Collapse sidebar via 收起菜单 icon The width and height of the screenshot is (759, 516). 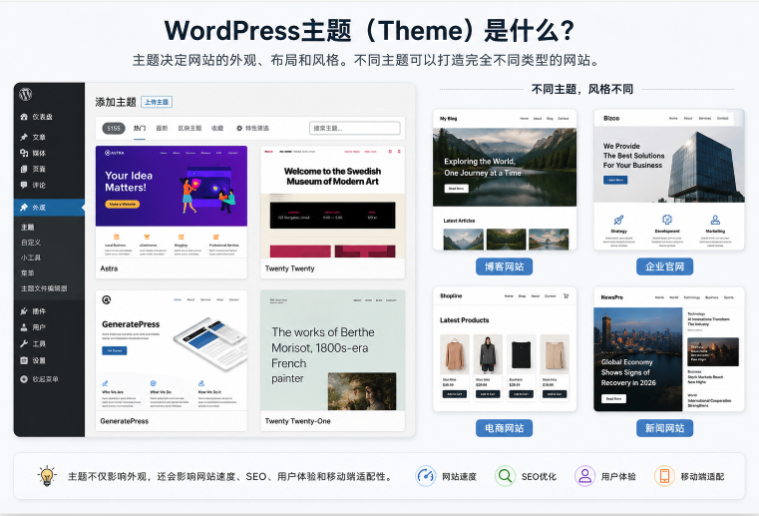[24, 379]
